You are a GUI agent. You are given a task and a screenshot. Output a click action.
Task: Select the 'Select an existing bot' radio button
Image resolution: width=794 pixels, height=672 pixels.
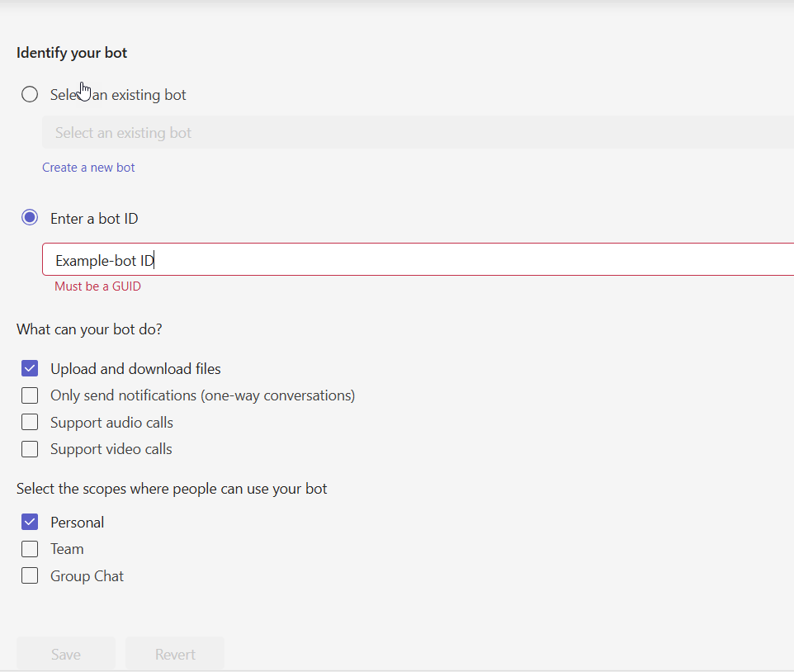30,94
